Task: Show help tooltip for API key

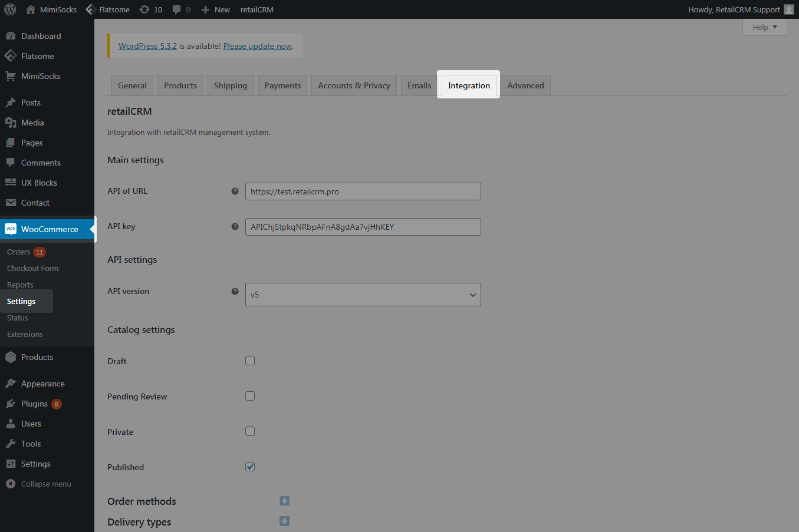Action: (x=235, y=226)
